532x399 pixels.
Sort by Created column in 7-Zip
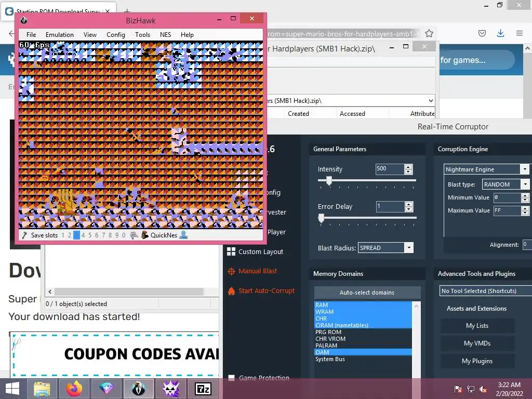coord(298,114)
